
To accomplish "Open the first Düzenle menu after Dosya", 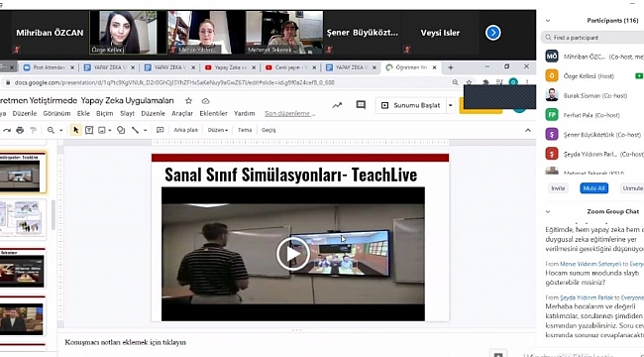I will pyautogui.click(x=24, y=113).
